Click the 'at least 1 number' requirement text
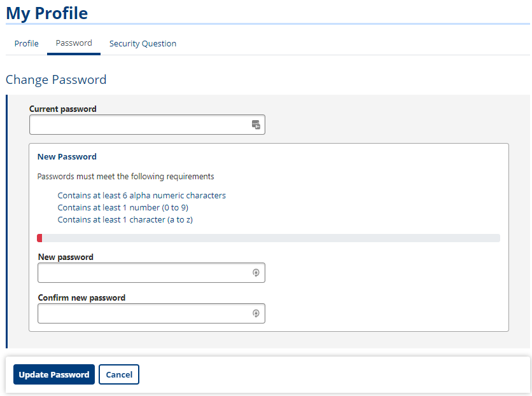 (123, 207)
